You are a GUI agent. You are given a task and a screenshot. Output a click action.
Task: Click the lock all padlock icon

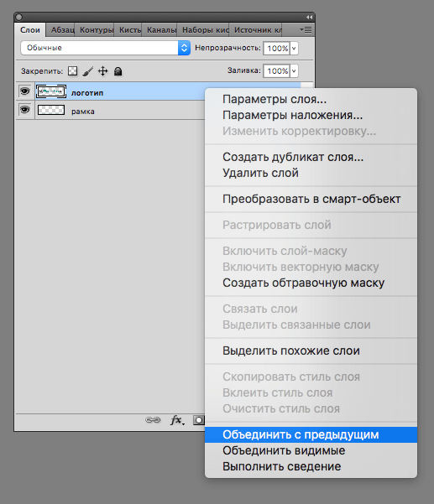[118, 71]
